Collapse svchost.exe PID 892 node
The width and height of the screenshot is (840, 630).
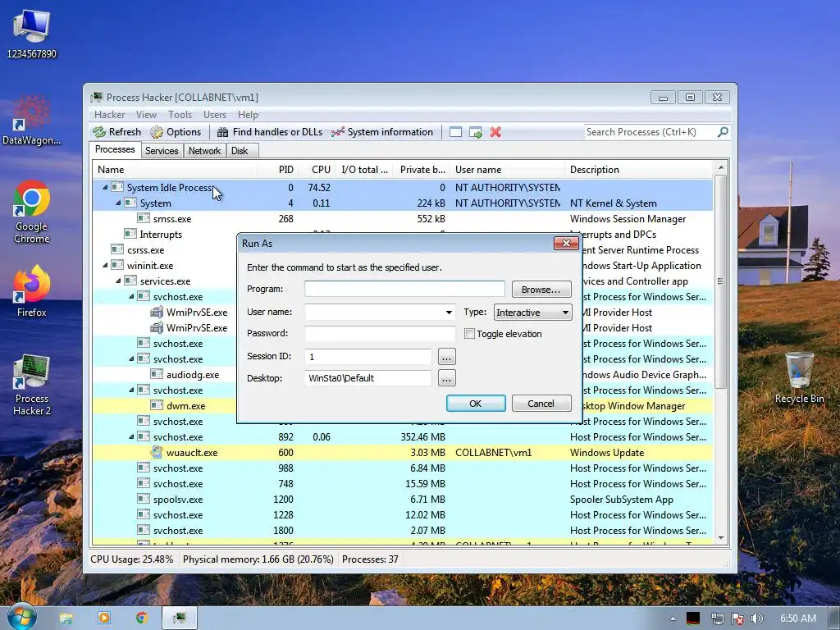[131, 436]
